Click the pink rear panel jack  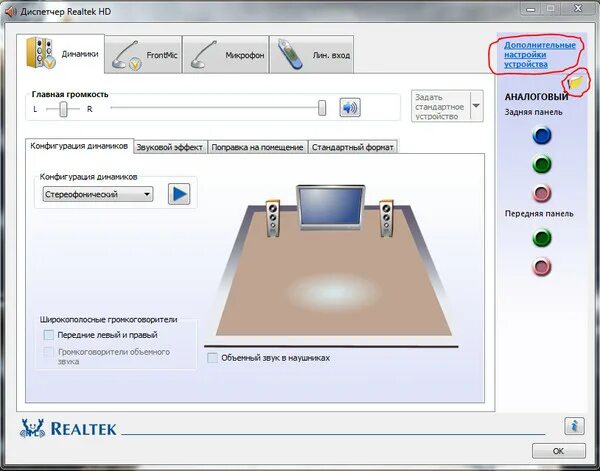tap(542, 193)
